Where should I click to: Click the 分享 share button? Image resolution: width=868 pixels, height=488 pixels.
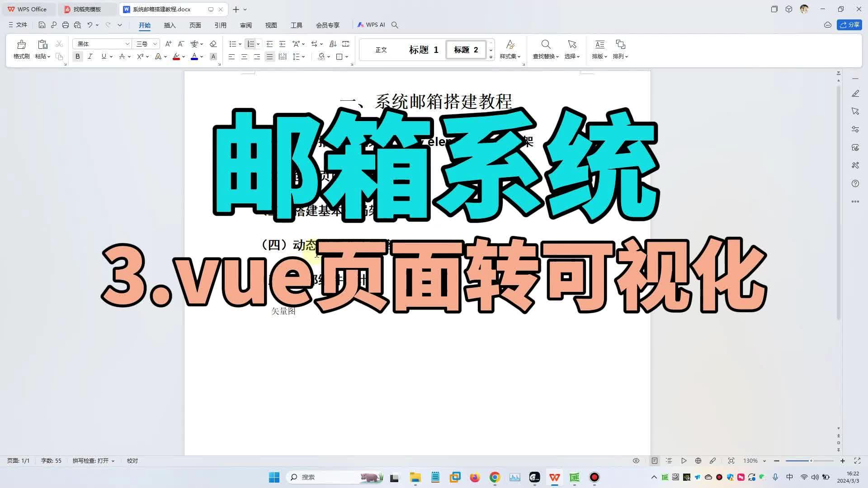tap(850, 24)
